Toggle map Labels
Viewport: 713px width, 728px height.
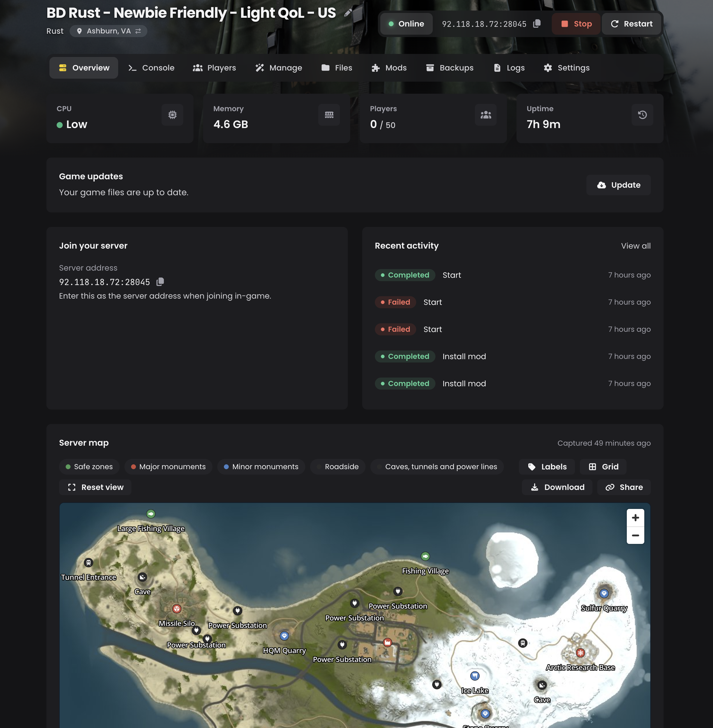point(547,467)
